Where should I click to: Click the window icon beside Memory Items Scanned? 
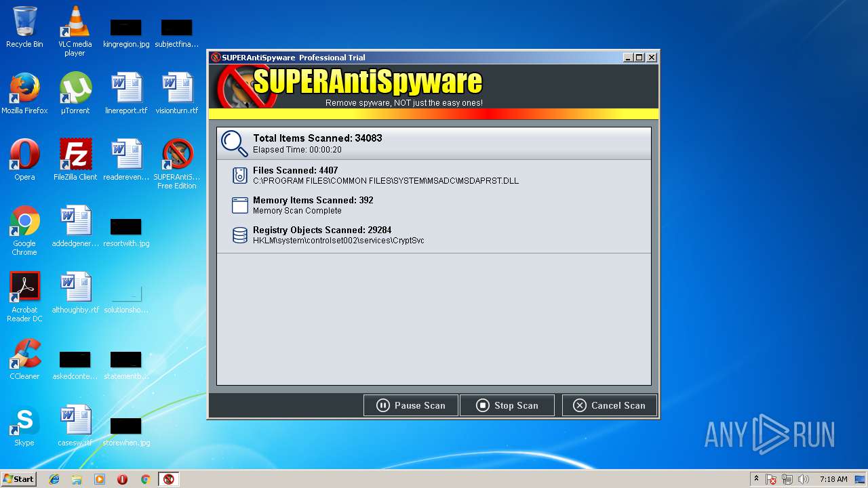239,205
